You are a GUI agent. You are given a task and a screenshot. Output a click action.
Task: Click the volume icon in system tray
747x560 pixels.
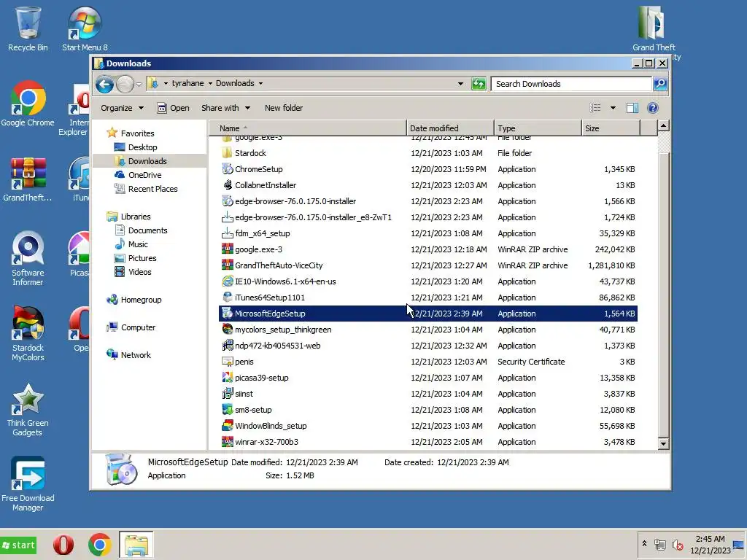(x=677, y=545)
